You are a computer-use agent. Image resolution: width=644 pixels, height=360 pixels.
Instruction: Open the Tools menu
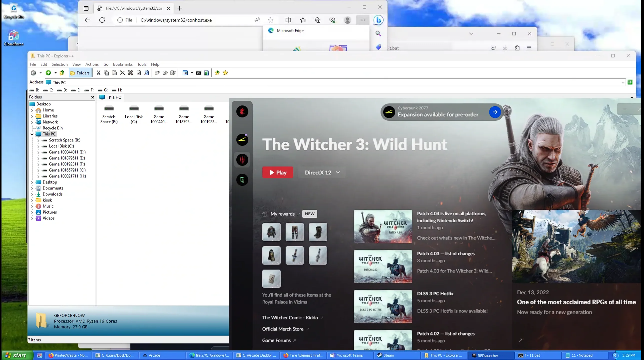(142, 64)
